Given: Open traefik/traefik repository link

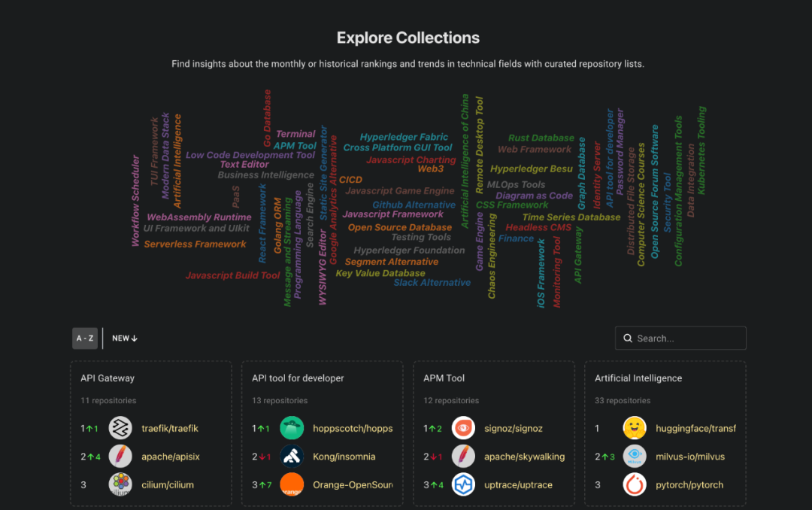Looking at the screenshot, I should 170,429.
